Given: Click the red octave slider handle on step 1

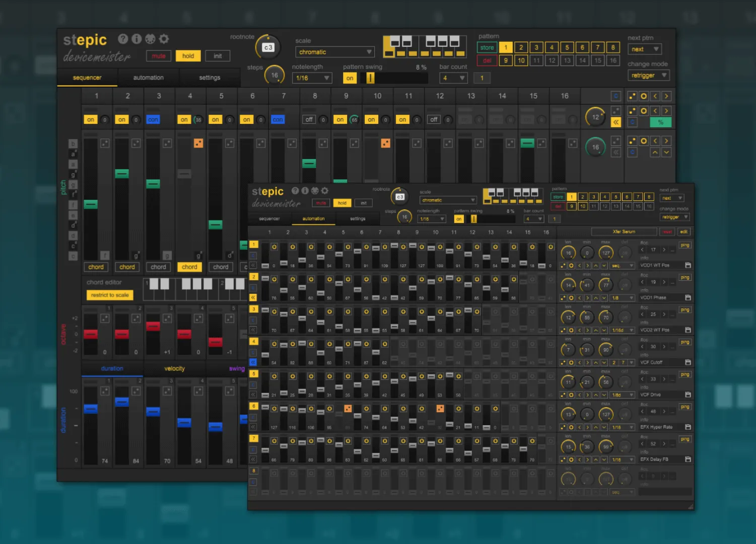Looking at the screenshot, I should (x=91, y=334).
